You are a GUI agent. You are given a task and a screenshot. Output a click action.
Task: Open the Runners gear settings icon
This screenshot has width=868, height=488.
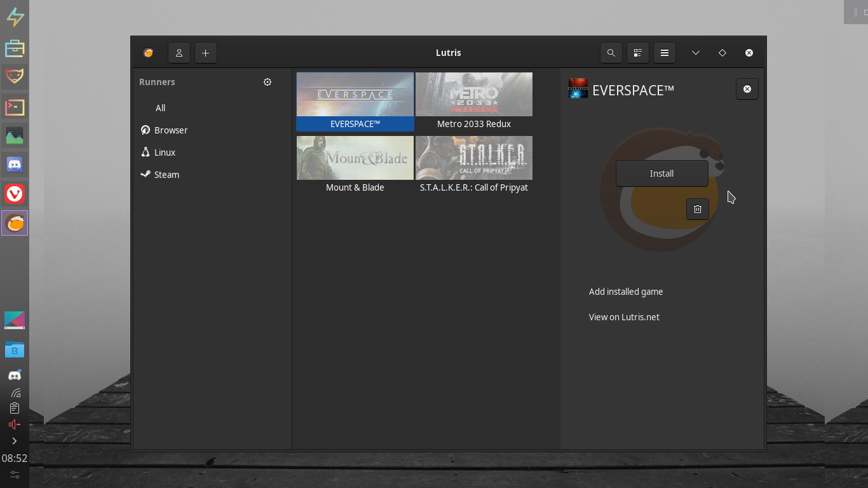coord(268,82)
